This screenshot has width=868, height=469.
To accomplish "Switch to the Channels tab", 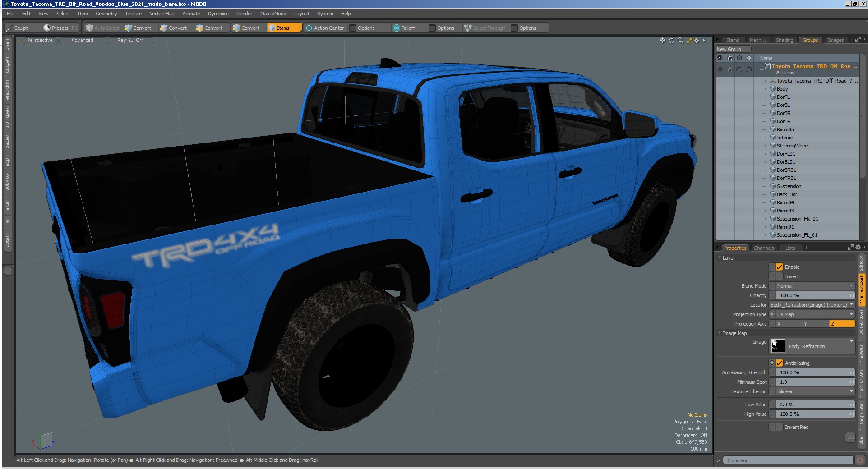I will tap(764, 248).
